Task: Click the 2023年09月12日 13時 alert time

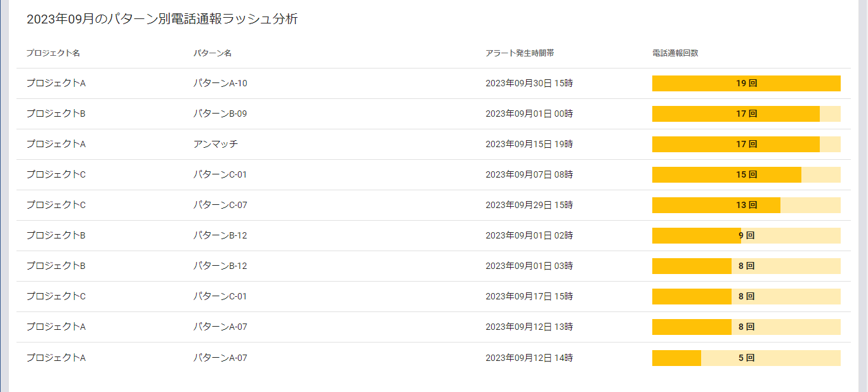Action: click(529, 327)
